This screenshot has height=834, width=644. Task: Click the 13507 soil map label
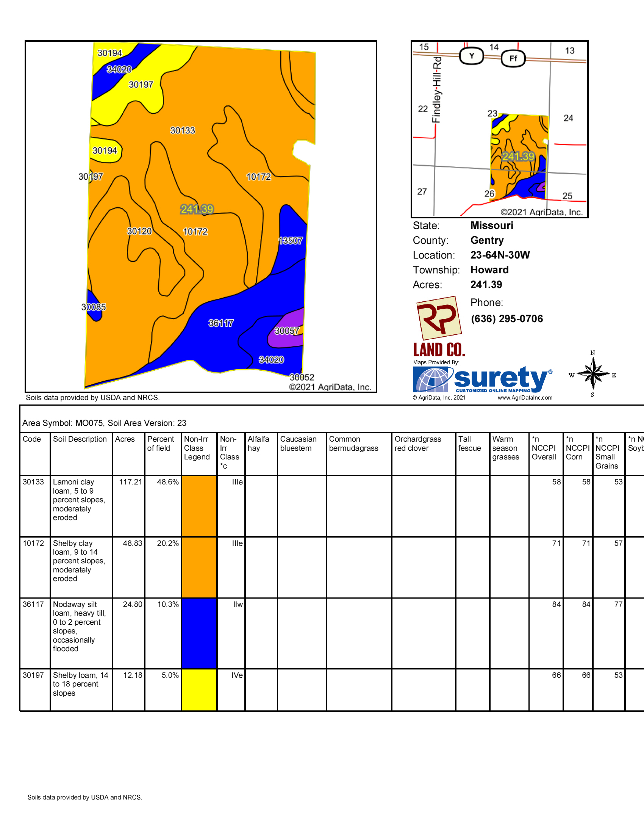point(290,241)
